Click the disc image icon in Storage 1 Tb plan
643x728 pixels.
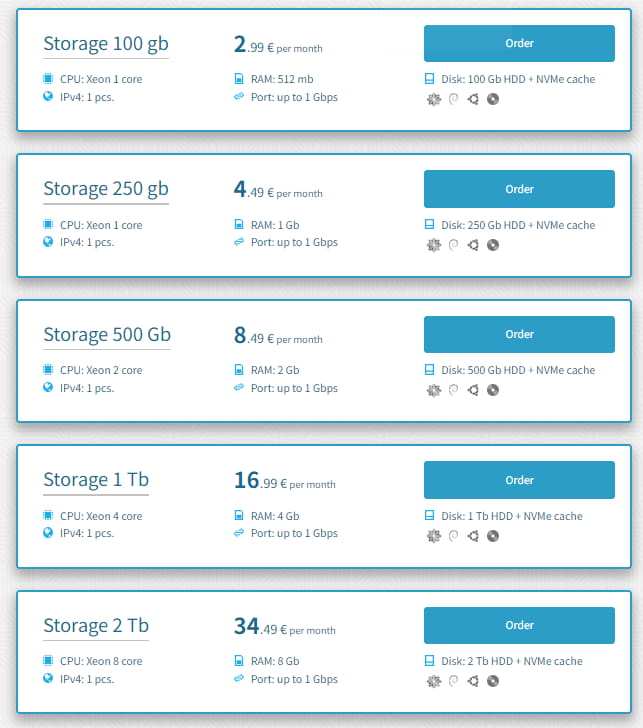tap(493, 536)
